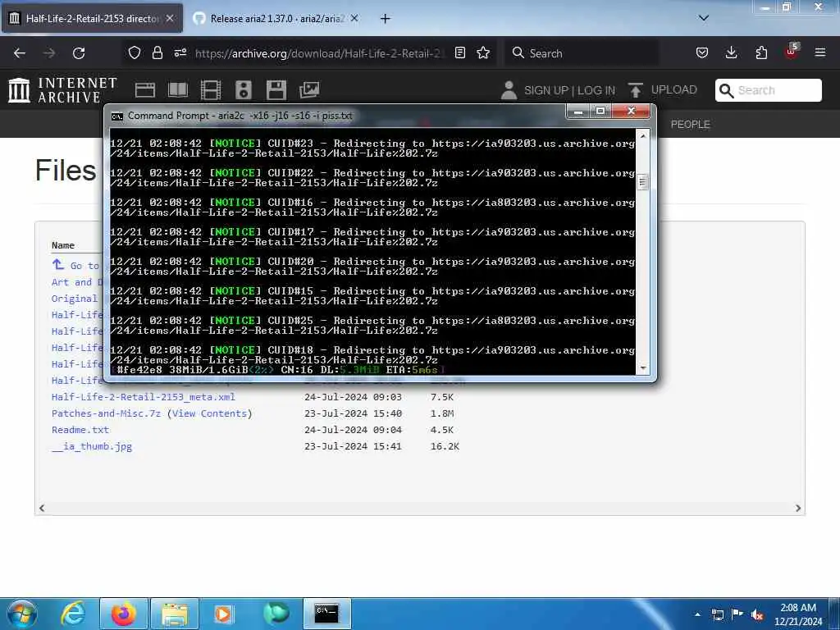Screen dimensions: 840x630
Task: Open the Audio speaker icon
Action: tap(243, 90)
